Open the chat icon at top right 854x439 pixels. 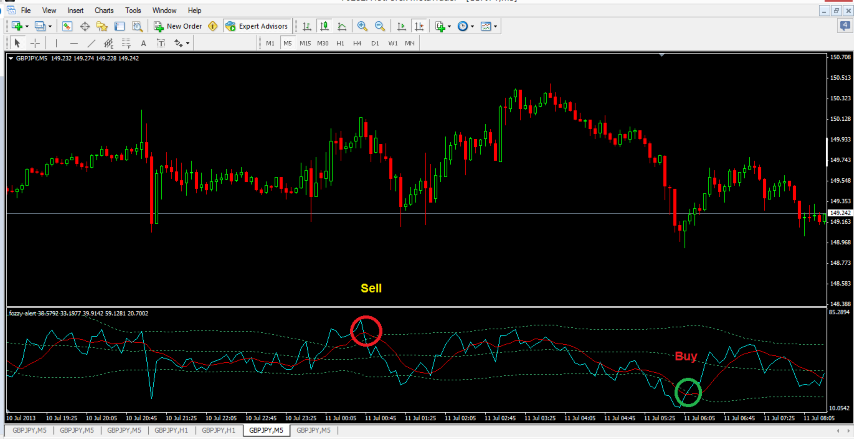point(846,26)
